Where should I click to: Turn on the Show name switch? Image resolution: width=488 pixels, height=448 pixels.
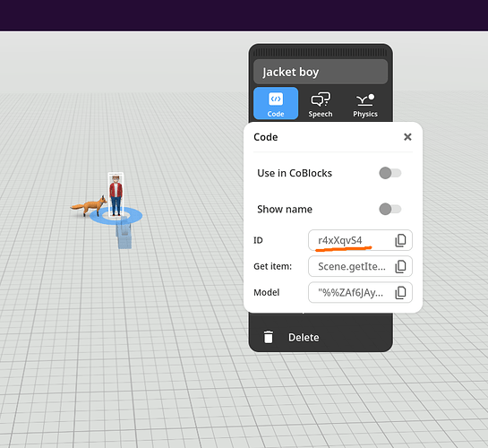390,209
